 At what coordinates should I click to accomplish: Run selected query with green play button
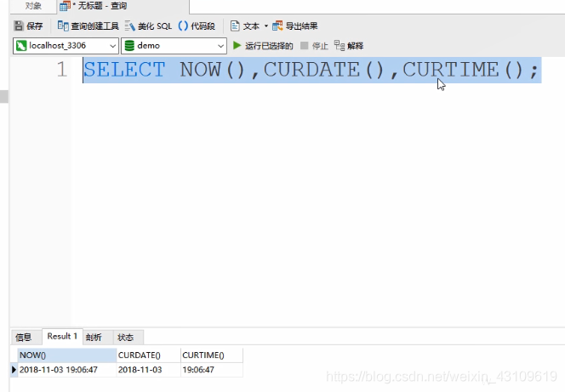(x=237, y=45)
